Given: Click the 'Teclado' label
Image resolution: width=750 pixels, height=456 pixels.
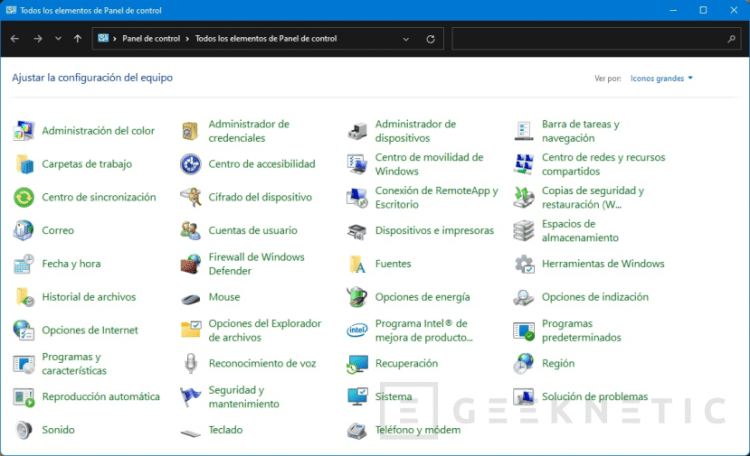Looking at the screenshot, I should click(x=225, y=430).
